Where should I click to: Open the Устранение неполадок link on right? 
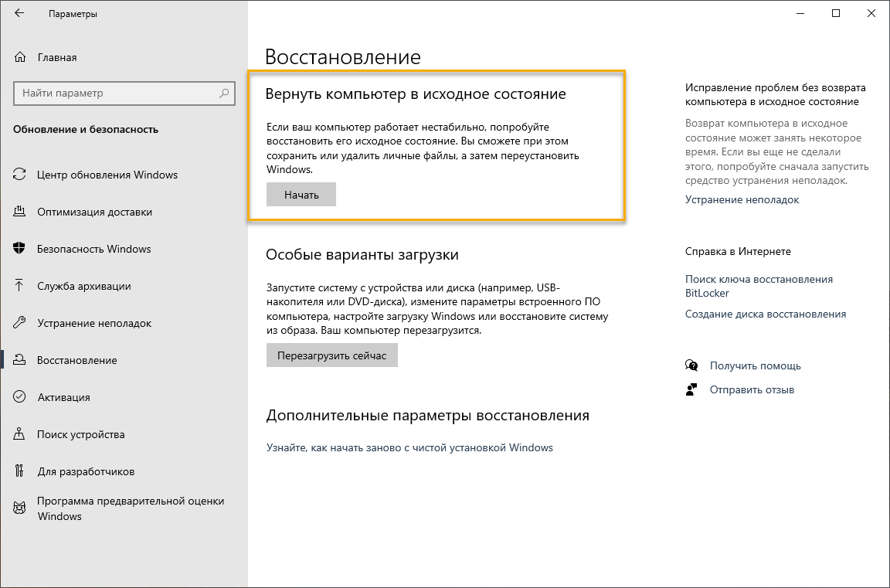tap(742, 199)
